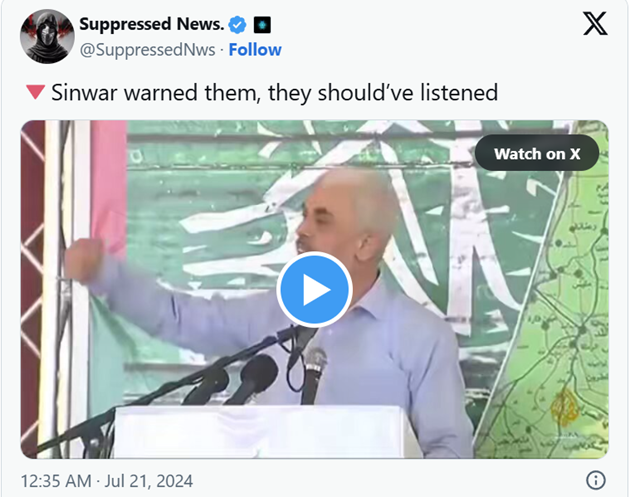Click the microphones in the video frame
Image resolution: width=630 pixels, height=497 pixels.
click(x=257, y=374)
